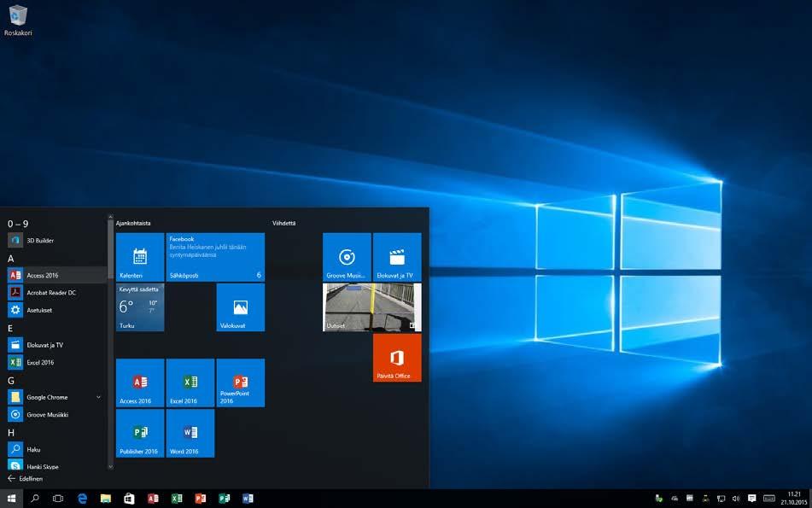Click the green checkmark tray icon
Screen dimensions: 812x508
tap(658, 498)
